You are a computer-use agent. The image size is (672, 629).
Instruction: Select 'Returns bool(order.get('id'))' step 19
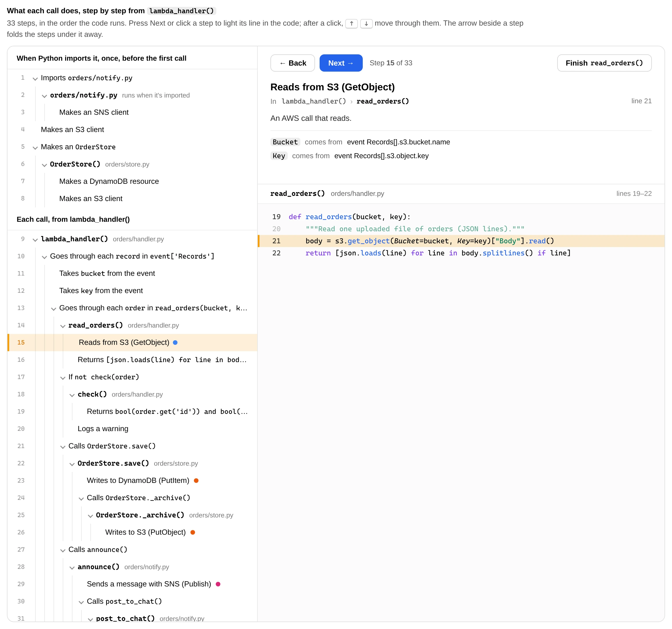click(132, 411)
